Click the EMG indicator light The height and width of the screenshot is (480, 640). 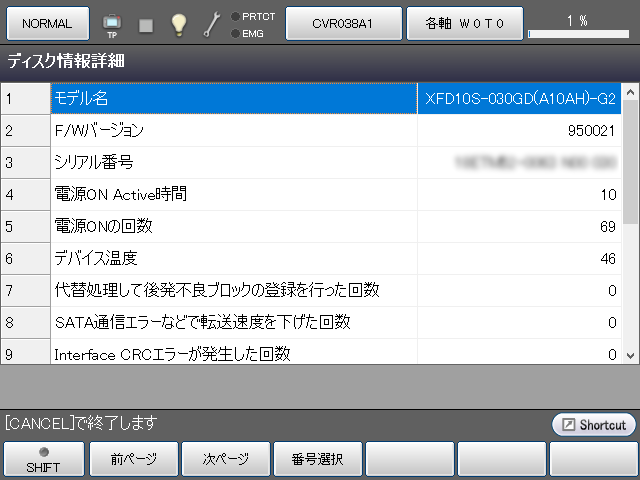tap(234, 33)
